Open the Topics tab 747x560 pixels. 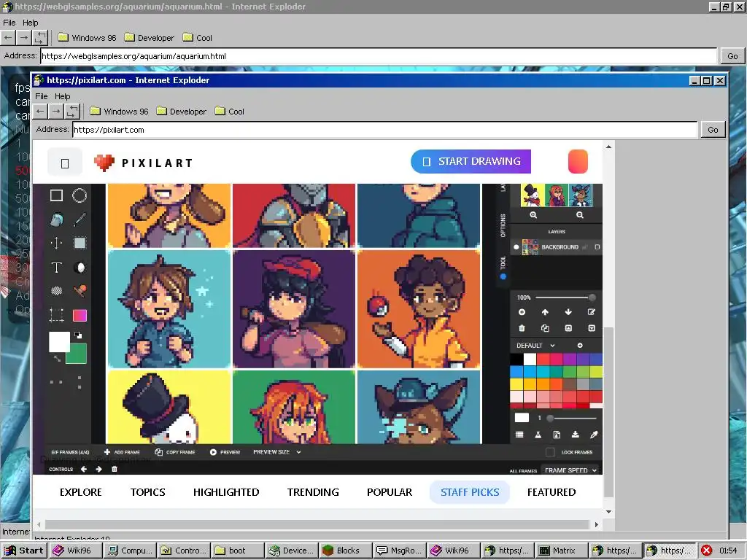point(147,492)
